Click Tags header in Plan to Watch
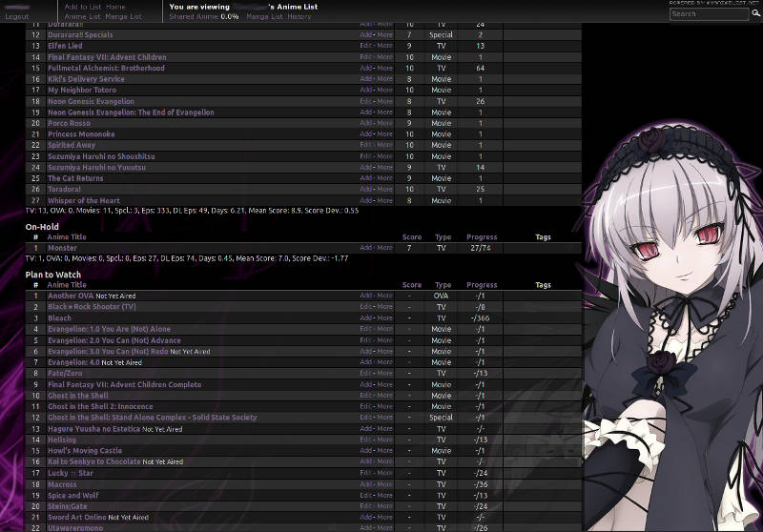 click(543, 285)
